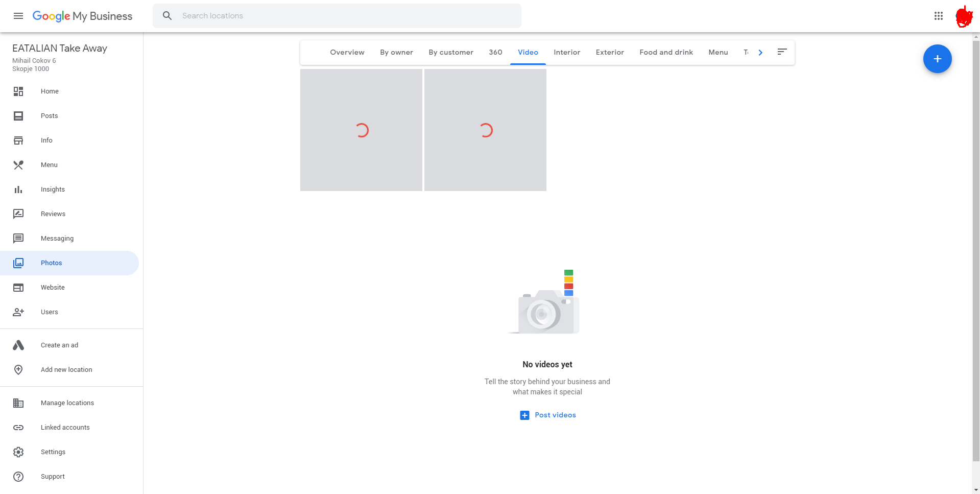Open the account profile avatar
Image resolution: width=980 pixels, height=494 pixels.
pyautogui.click(x=964, y=16)
